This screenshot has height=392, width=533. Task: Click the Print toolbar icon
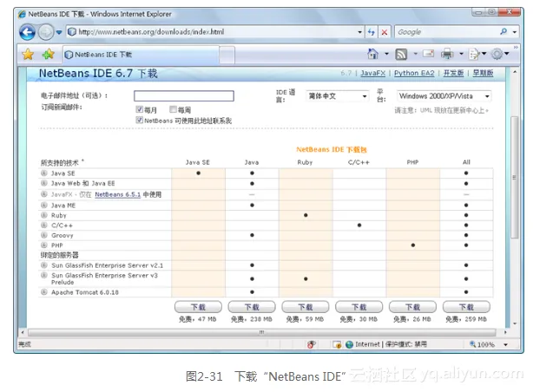(x=446, y=54)
